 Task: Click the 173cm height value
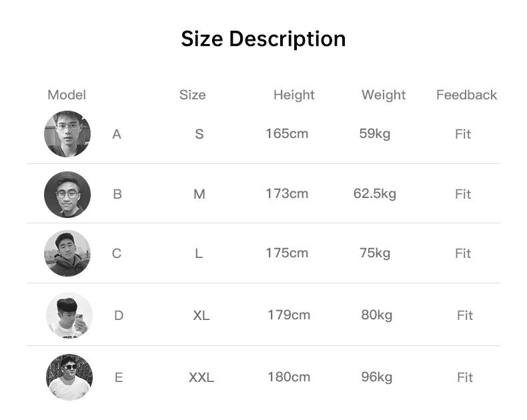coord(287,194)
